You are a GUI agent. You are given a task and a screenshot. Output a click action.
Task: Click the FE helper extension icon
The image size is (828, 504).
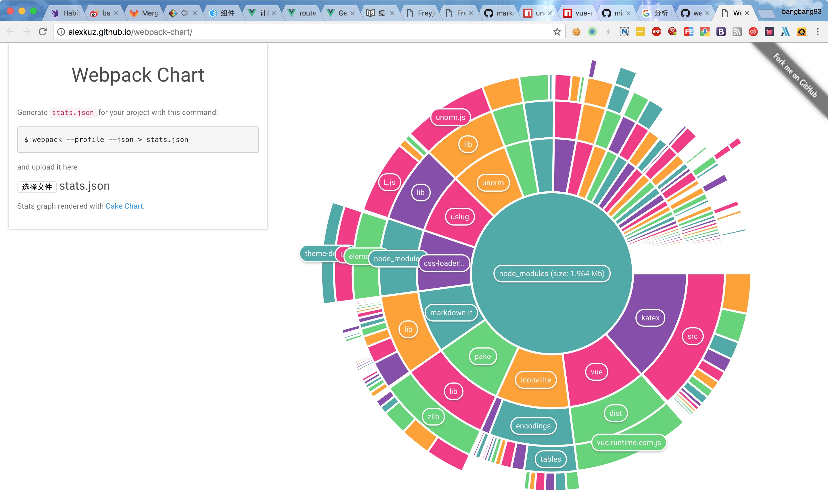(x=689, y=32)
